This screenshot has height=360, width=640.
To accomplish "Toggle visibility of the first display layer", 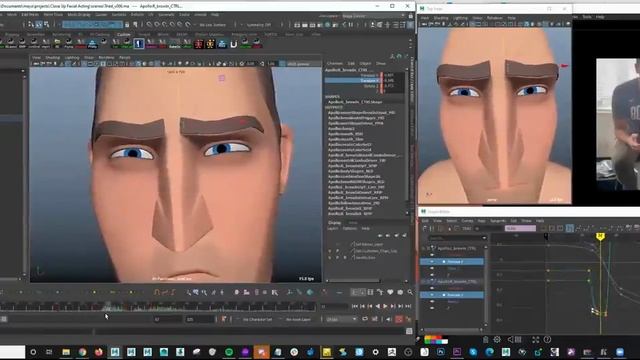I will tap(330, 244).
